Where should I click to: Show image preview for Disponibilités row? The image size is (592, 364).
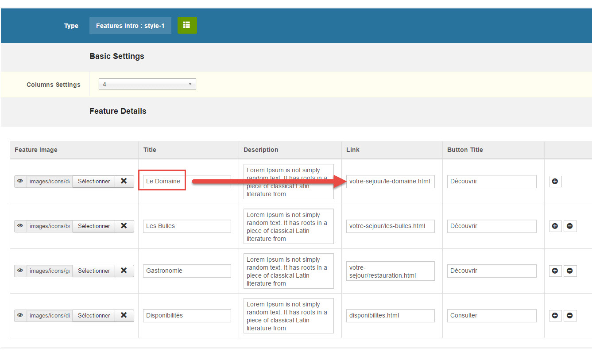20,315
